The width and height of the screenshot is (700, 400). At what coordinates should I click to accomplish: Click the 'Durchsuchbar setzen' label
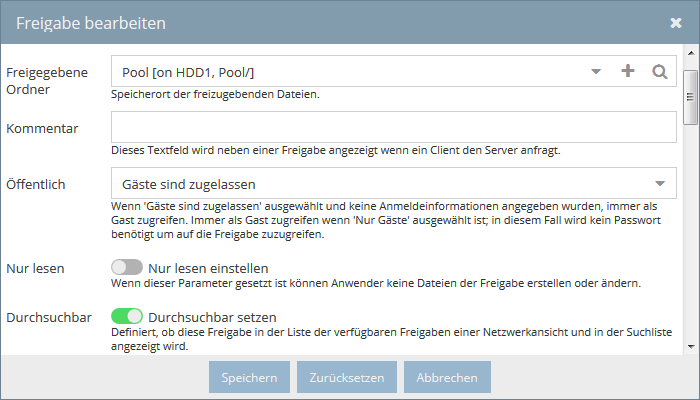(x=212, y=317)
